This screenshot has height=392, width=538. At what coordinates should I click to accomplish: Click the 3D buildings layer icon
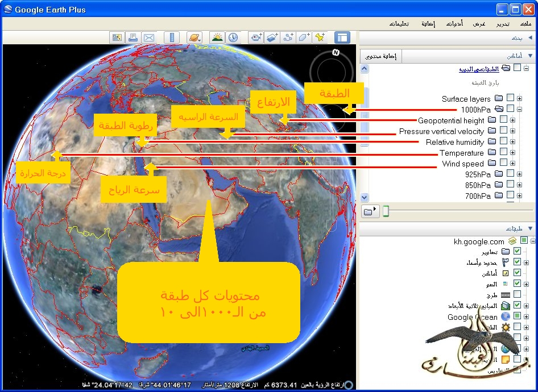[506, 305]
